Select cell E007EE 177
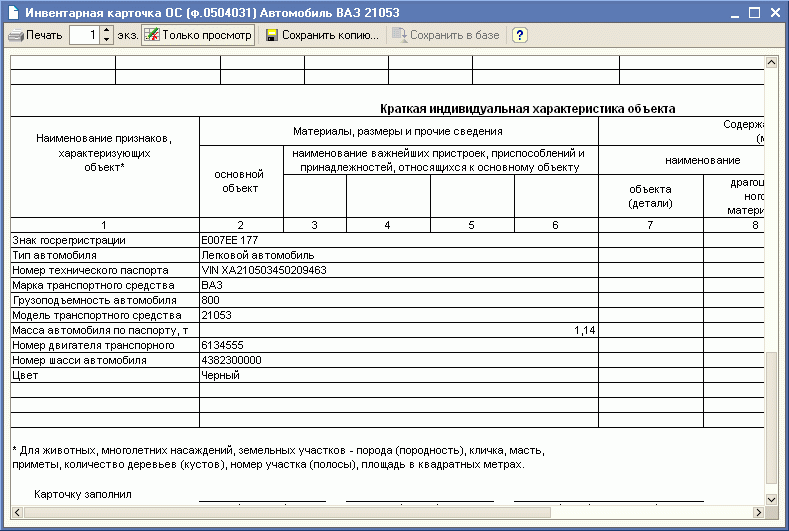The image size is (789, 531). (399, 240)
